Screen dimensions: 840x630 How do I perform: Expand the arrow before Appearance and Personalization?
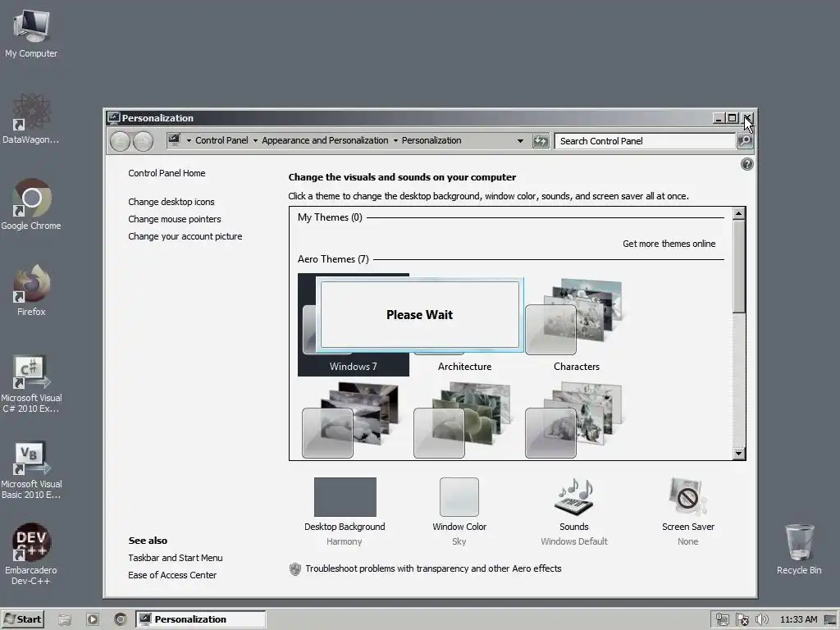(256, 141)
